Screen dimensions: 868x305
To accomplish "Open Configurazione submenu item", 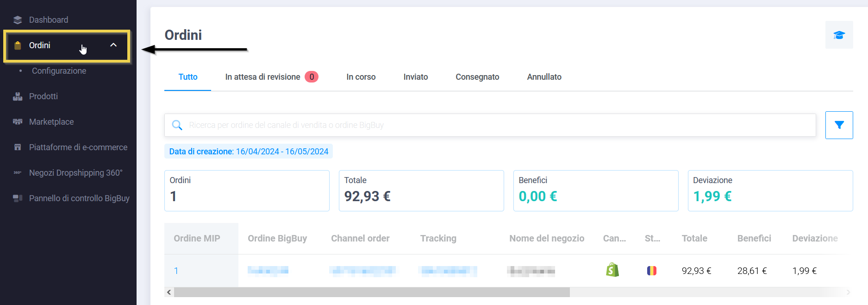I will click(59, 71).
